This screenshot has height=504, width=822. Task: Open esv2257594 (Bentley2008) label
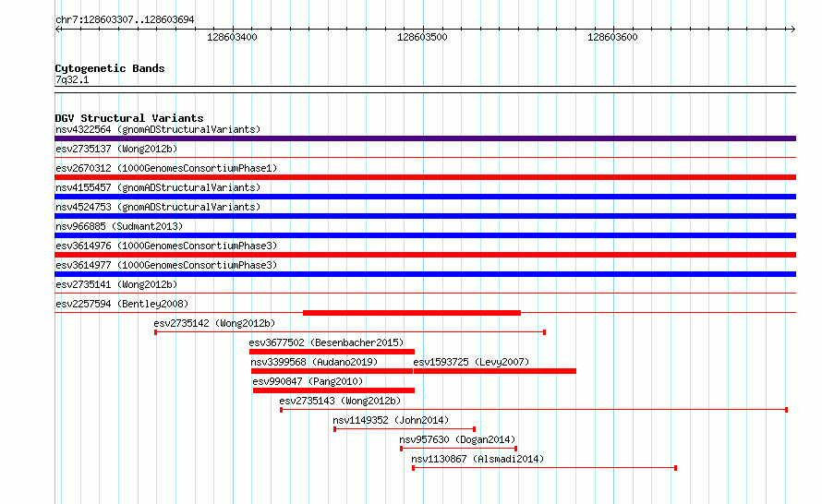(122, 304)
